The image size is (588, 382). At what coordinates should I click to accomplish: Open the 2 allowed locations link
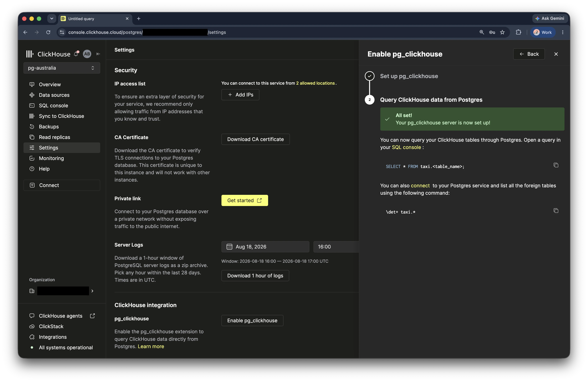pos(315,83)
